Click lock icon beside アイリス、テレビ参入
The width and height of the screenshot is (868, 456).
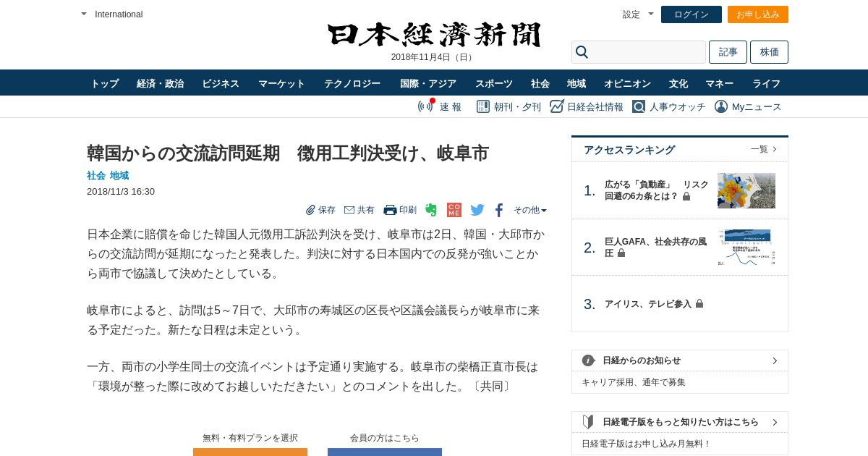click(699, 303)
